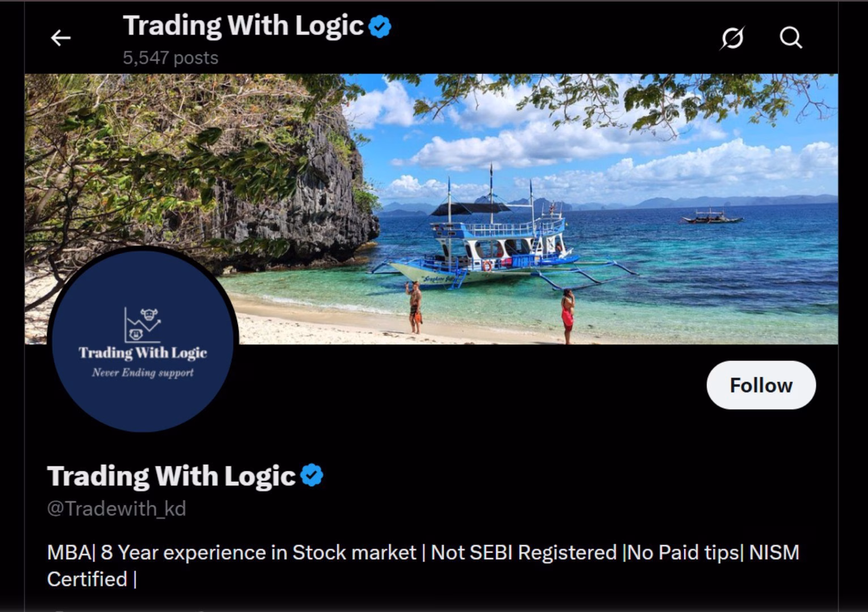Click the large profile name Trading With Logic
Image resolution: width=868 pixels, height=612 pixels.
(172, 475)
